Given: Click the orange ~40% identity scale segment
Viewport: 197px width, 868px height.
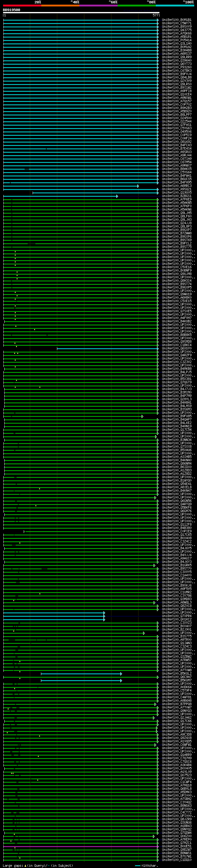Looking at the screenshot, I should pyautogui.click(x=60, y=6).
